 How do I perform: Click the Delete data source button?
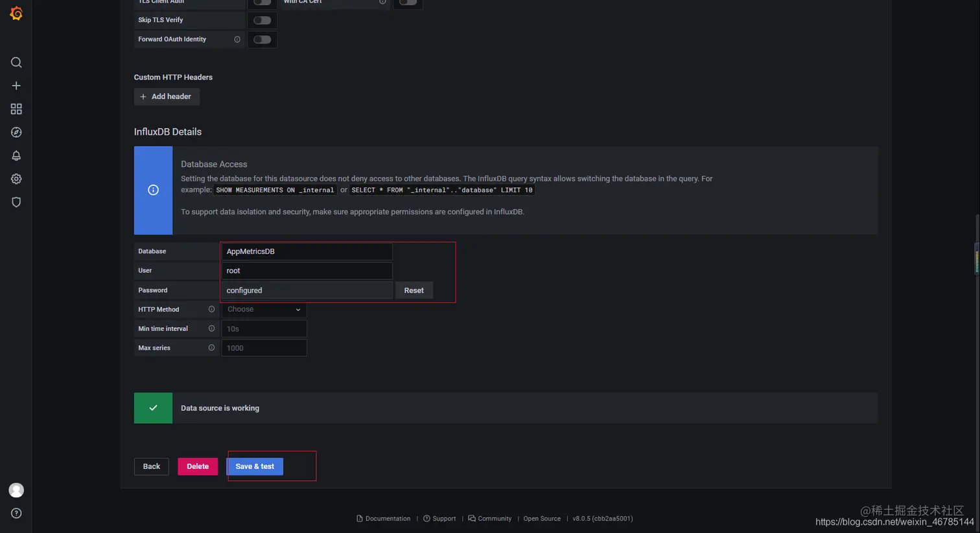(x=198, y=466)
